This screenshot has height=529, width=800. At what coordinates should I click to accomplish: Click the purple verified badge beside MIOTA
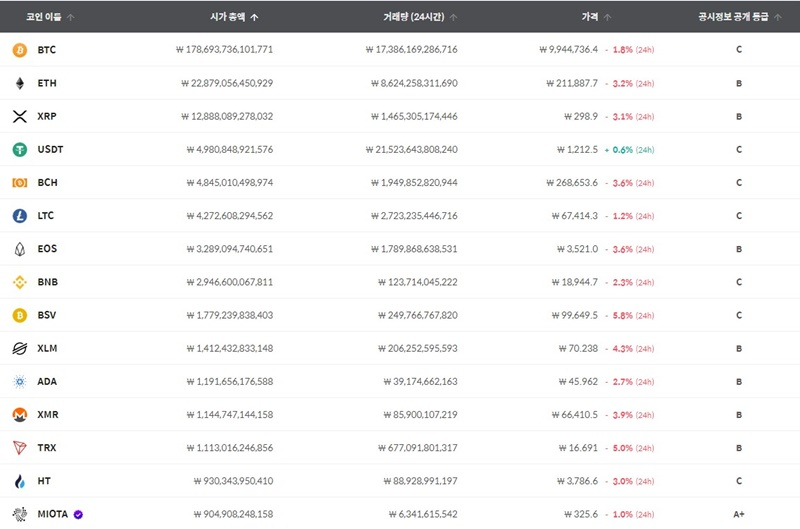click(x=78, y=514)
